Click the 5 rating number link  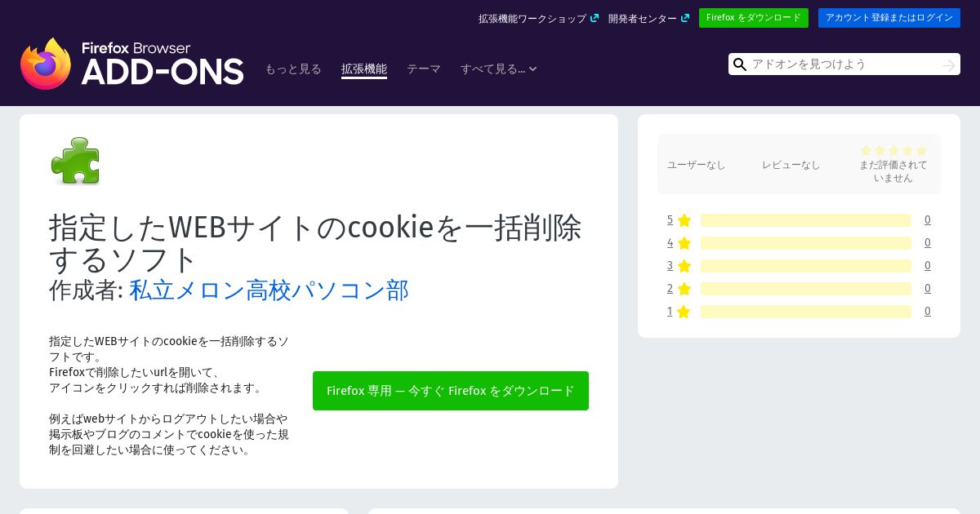[670, 220]
